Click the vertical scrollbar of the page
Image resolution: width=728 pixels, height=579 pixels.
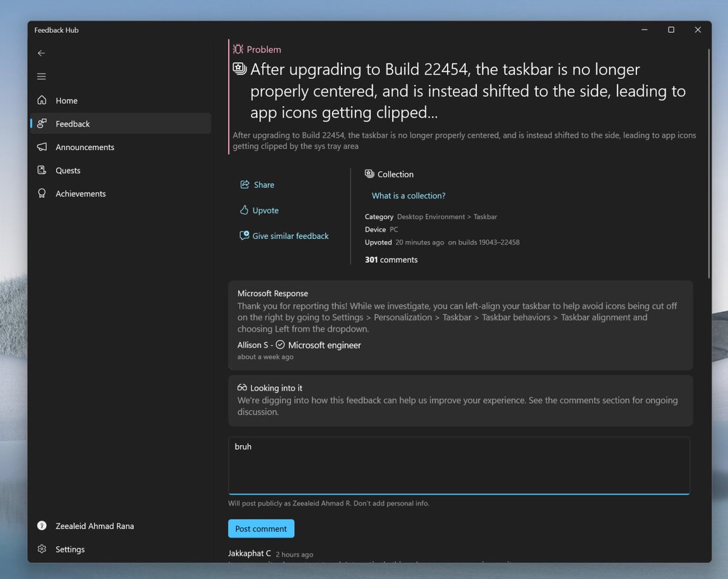coord(708,164)
